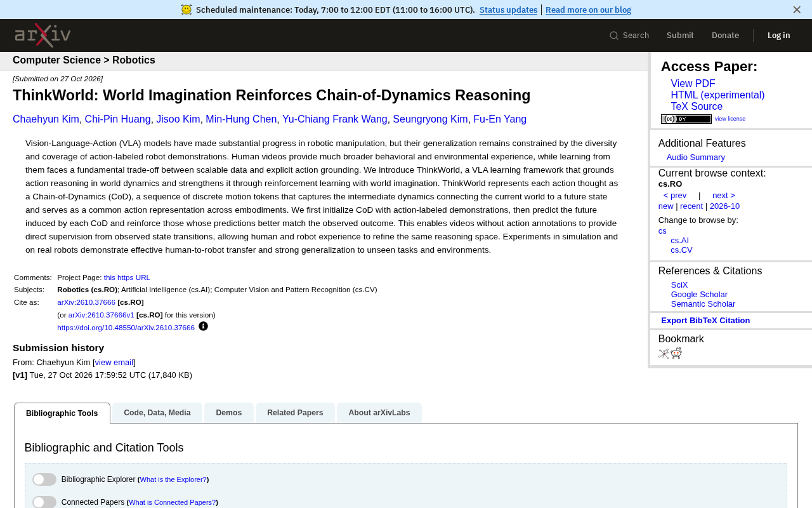Screen dimensions: 812x508
Task: Open Google Scholar citations link
Action: coord(699,295)
